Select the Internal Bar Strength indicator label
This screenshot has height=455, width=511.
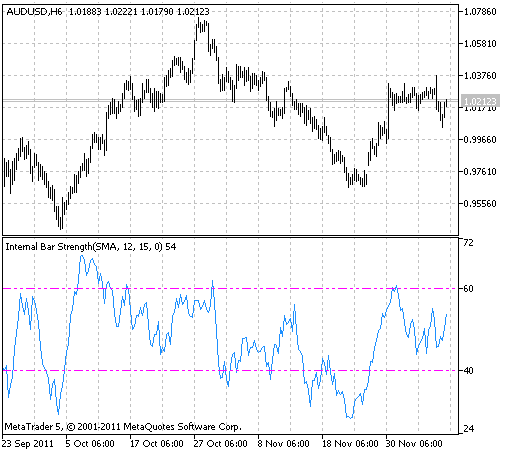click(x=91, y=247)
